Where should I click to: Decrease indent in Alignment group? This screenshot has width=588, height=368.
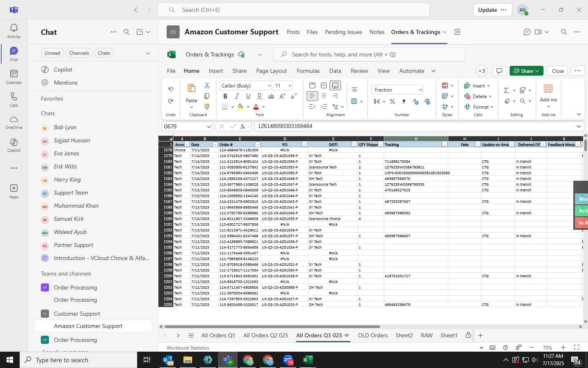point(312,107)
